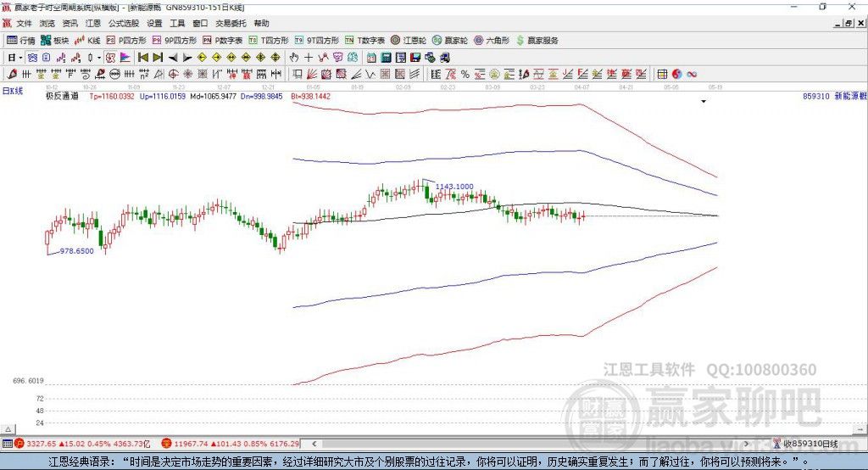The height and width of the screenshot is (470, 868).
Task: Open the 行情 market quotes view
Action: coord(21,40)
